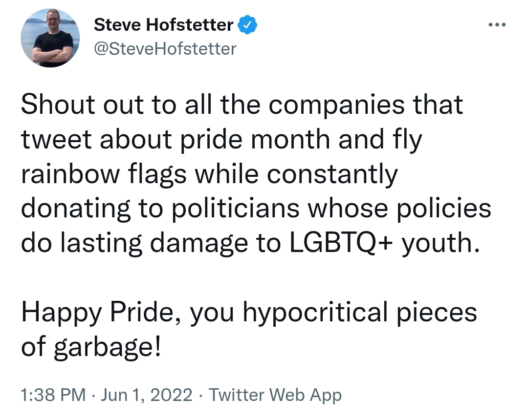The image size is (528, 420).
Task: Click the 1:38 PM timestamp
Action: click(x=53, y=395)
